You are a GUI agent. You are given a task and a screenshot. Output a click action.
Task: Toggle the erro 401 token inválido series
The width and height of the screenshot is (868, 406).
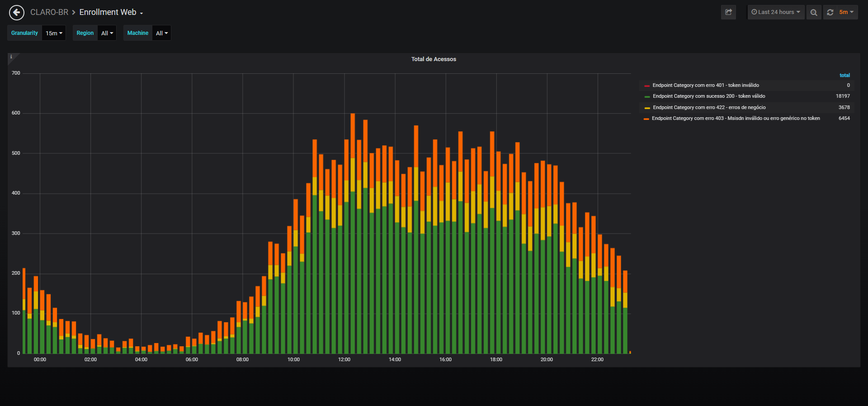coord(706,85)
